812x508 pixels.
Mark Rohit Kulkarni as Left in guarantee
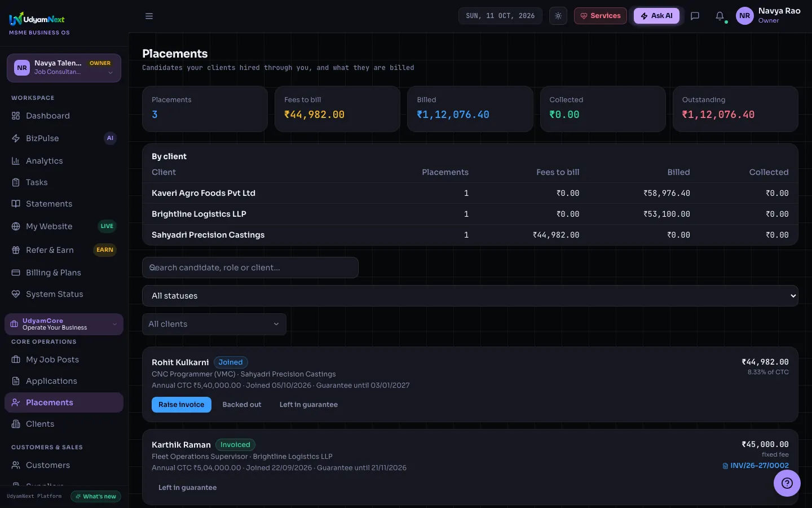308,405
